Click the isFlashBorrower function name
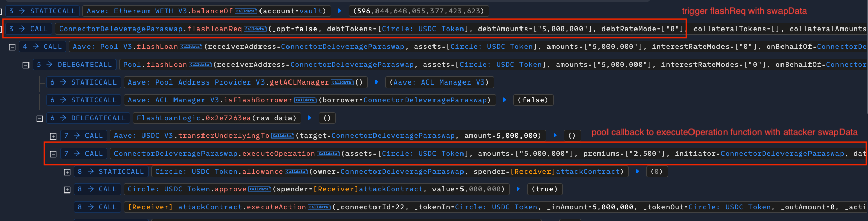868x221 pixels. tap(258, 100)
